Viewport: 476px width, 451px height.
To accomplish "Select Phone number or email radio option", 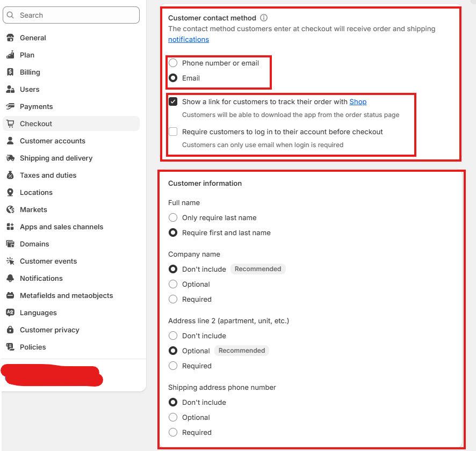I will coord(173,63).
